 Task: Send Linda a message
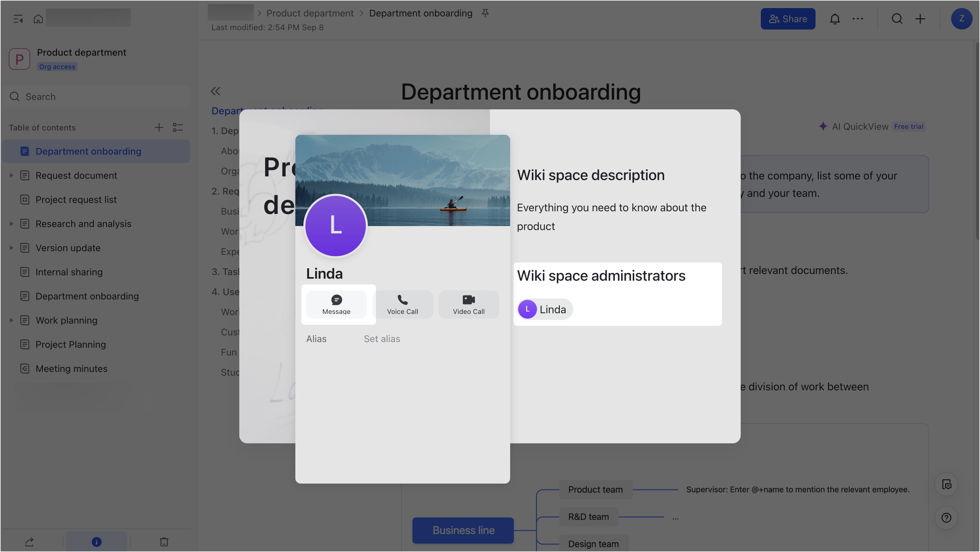point(336,305)
